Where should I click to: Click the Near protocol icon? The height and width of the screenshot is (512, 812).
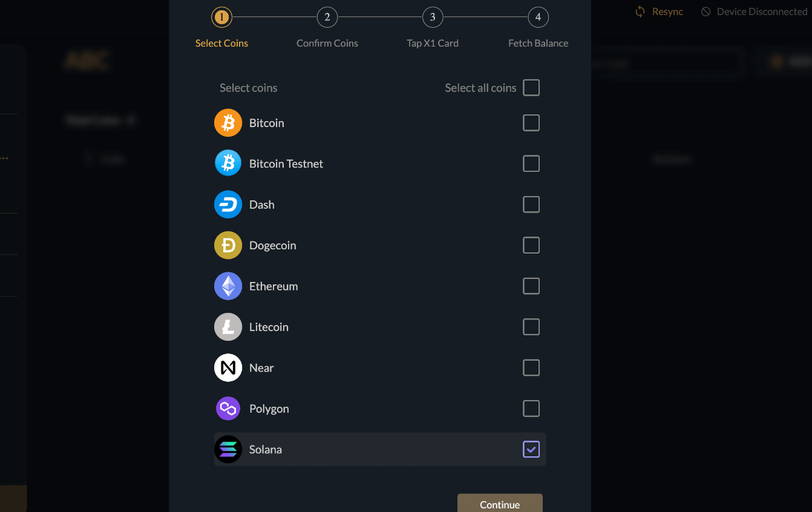tap(228, 367)
